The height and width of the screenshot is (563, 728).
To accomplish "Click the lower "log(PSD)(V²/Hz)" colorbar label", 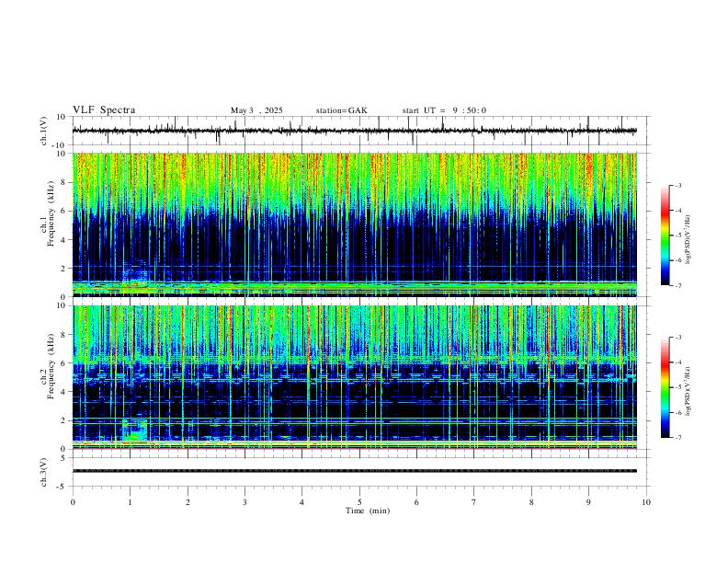I will [688, 391].
